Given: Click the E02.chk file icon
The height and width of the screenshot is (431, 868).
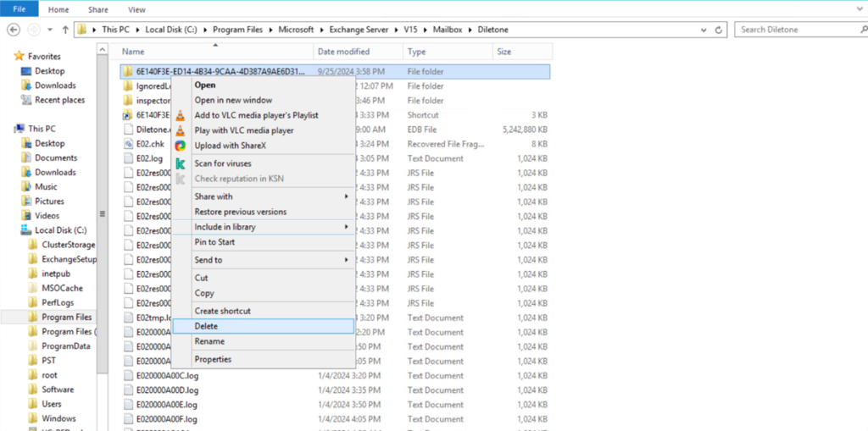Looking at the screenshot, I should click(x=128, y=144).
